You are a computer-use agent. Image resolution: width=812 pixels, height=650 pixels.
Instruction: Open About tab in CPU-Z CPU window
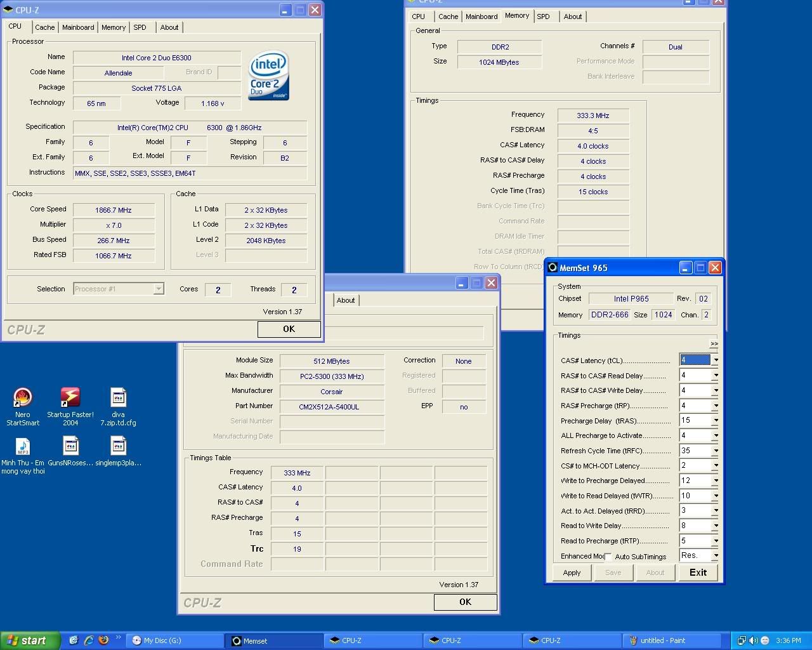point(169,27)
